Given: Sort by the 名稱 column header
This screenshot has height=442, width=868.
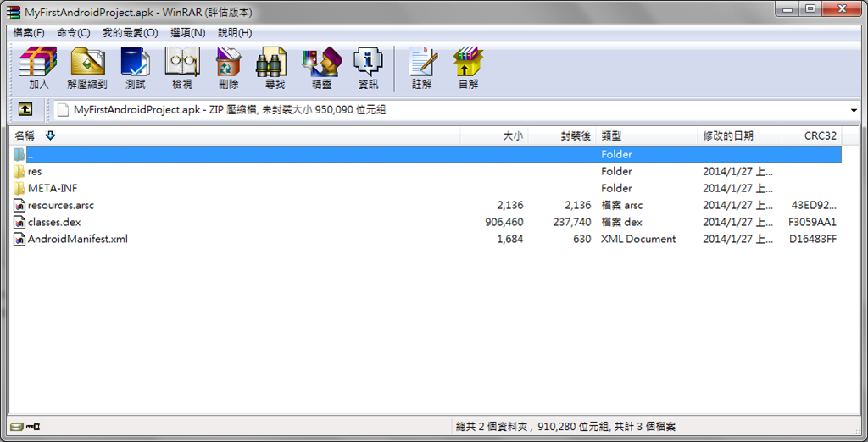Looking at the screenshot, I should tap(235, 135).
